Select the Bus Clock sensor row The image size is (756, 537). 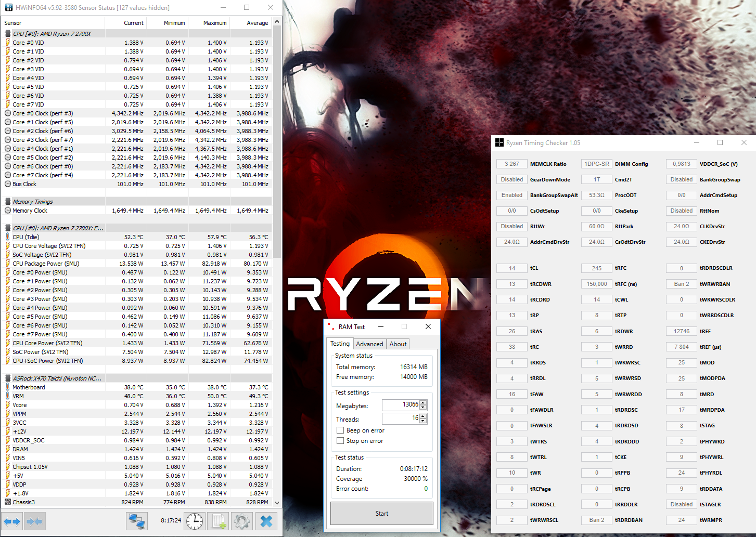[137, 184]
